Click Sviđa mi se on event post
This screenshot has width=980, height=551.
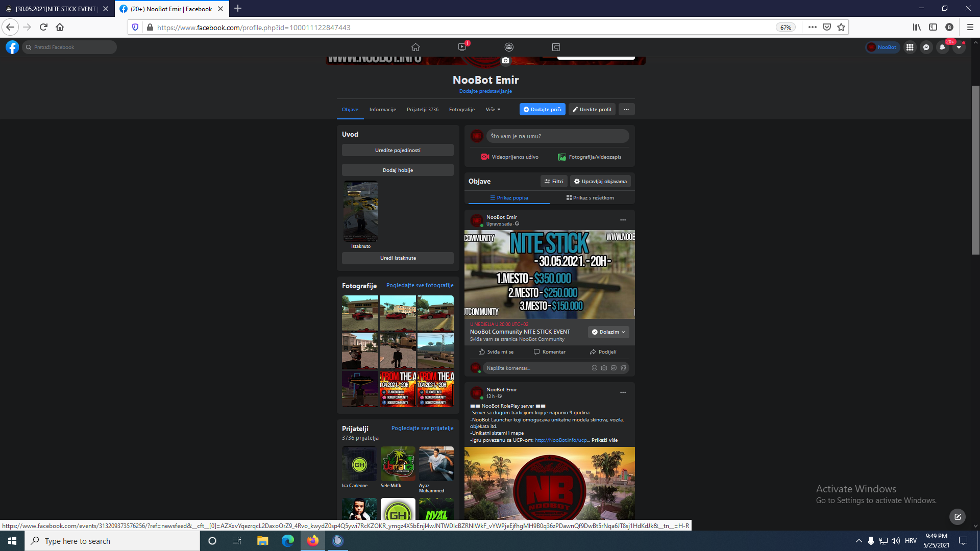[x=496, y=352]
